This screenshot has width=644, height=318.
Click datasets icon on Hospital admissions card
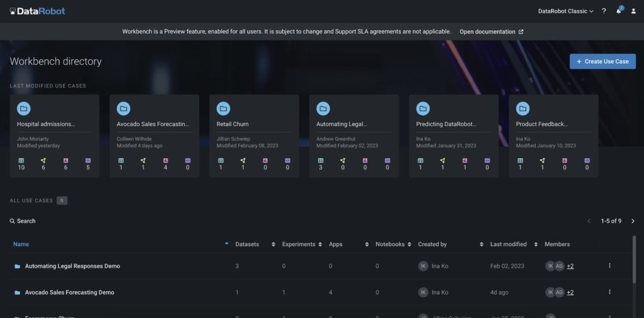tap(21, 160)
